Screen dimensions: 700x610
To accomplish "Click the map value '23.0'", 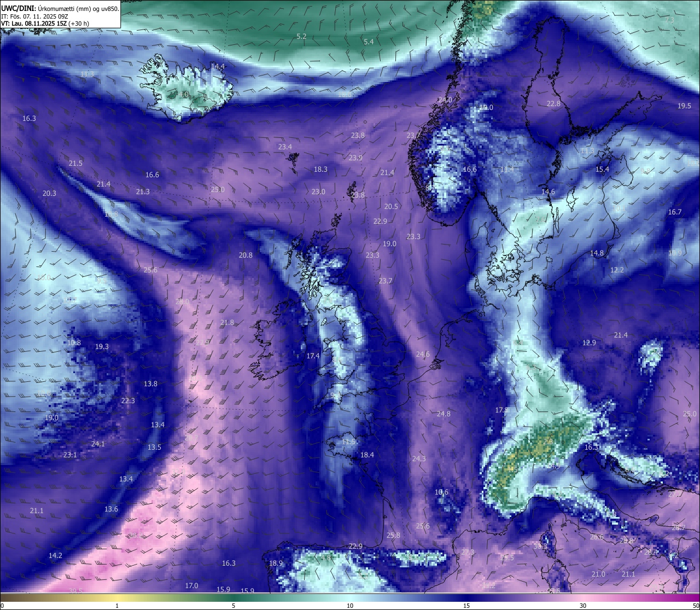I will (318, 191).
